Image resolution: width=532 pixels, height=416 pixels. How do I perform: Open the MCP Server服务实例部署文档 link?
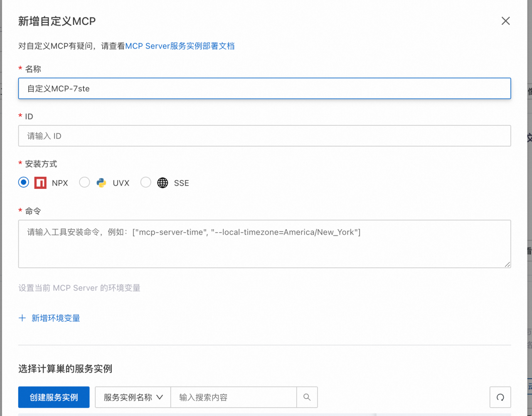click(x=180, y=46)
